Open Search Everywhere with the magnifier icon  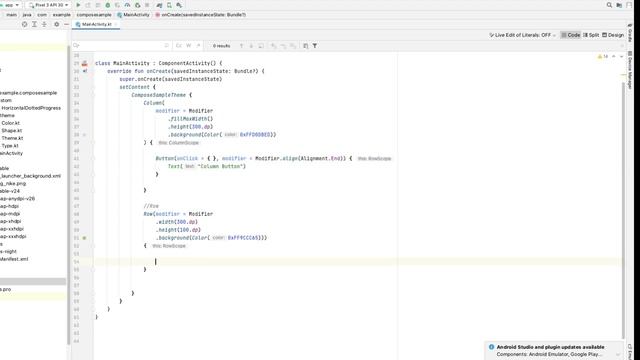click(x=609, y=5)
